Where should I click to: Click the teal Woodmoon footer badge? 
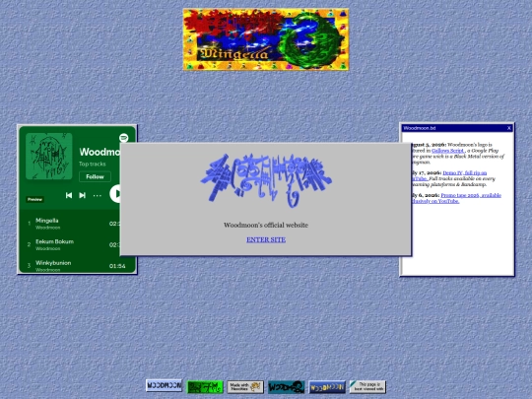(x=287, y=387)
